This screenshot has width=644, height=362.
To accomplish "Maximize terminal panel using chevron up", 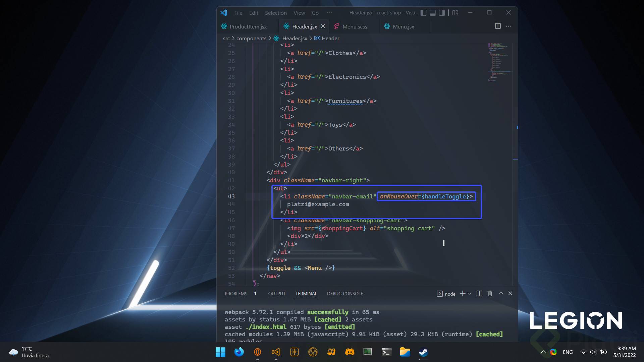I will (501, 293).
